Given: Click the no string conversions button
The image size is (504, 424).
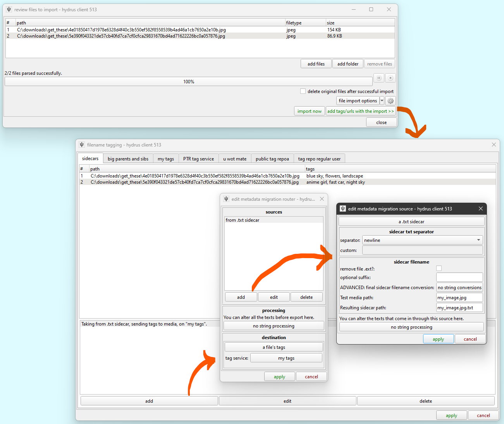Looking at the screenshot, I should pyautogui.click(x=459, y=288).
